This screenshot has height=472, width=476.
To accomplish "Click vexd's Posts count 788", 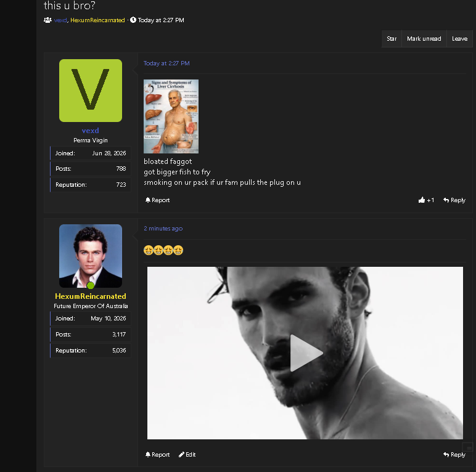I will (121, 168).
